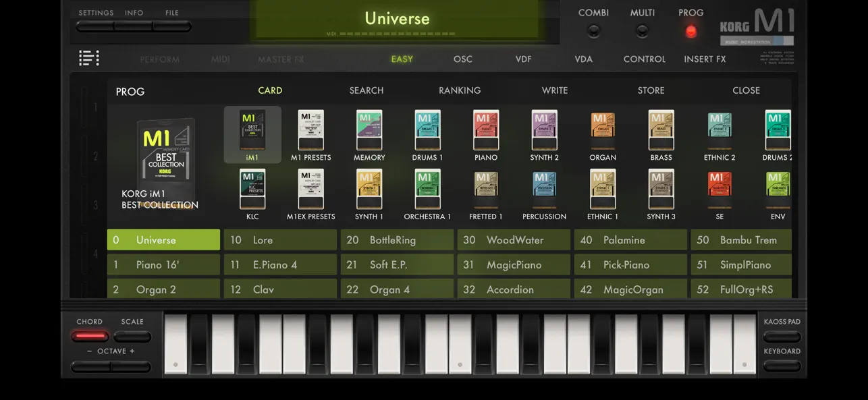Open the EASY edit tab
The height and width of the screenshot is (400, 868).
point(402,59)
